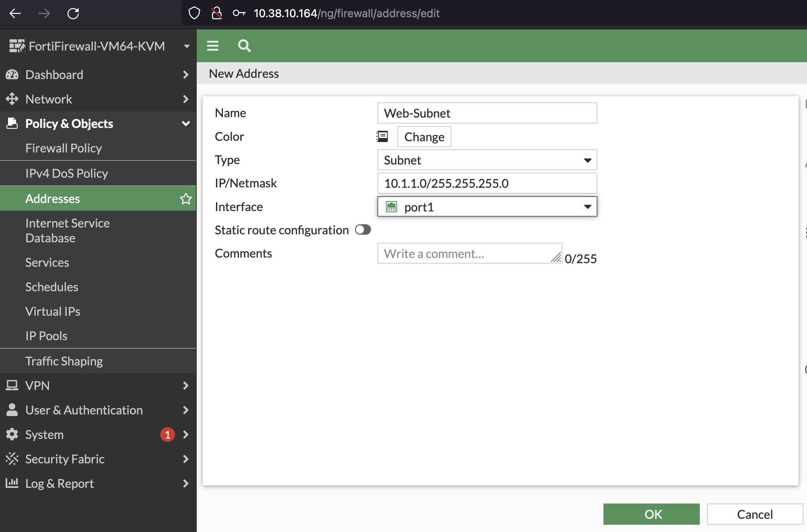Go to Virtual IPs menu item
Viewport: 807px width, 532px height.
53,311
